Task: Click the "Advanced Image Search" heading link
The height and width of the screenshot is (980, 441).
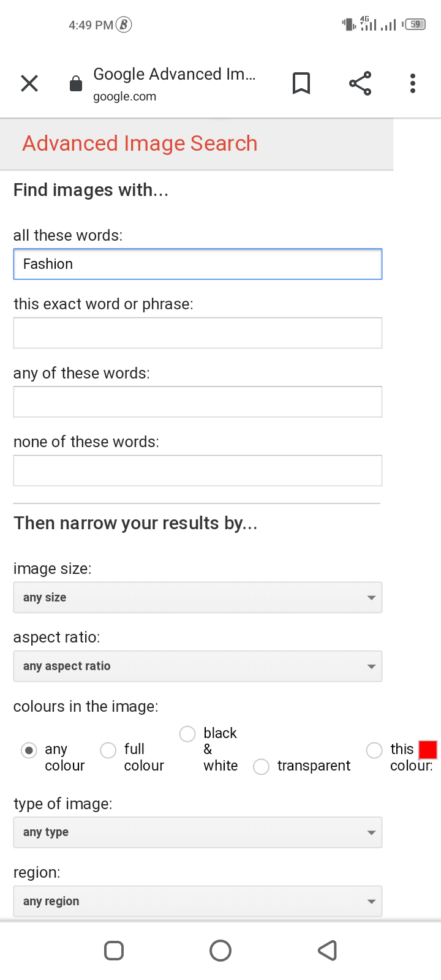Action: (x=140, y=143)
